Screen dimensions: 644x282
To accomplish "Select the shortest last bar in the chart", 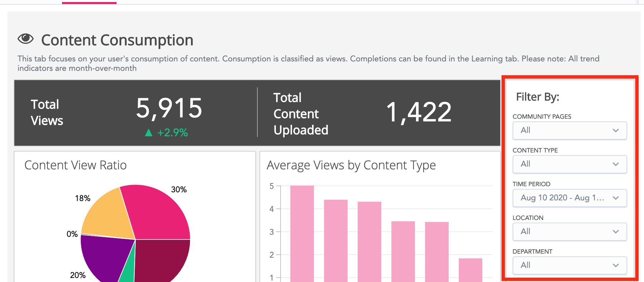I will coord(470,270).
